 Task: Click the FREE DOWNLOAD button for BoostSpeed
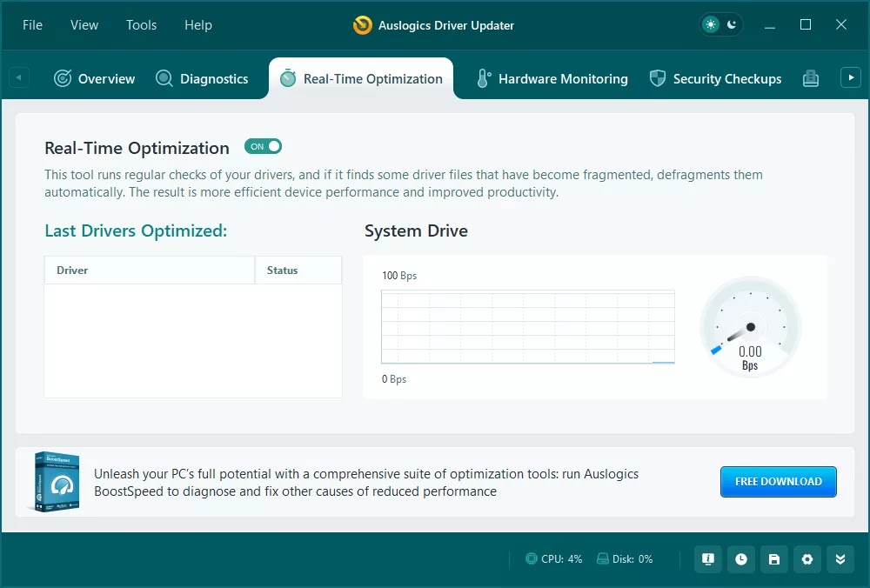click(x=778, y=481)
